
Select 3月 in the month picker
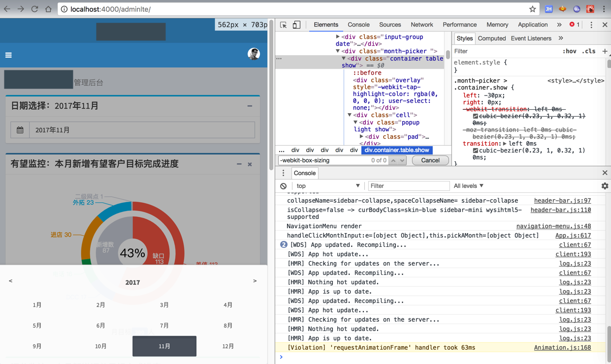164,305
